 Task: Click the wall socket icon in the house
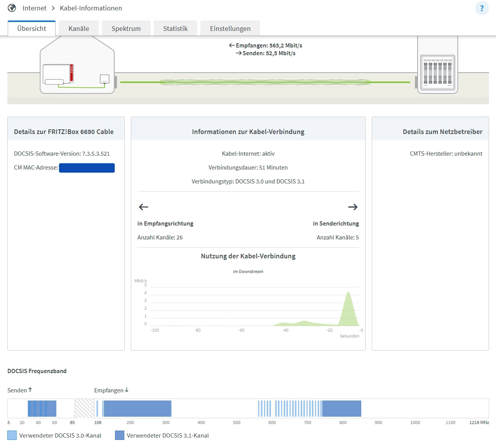[105, 79]
